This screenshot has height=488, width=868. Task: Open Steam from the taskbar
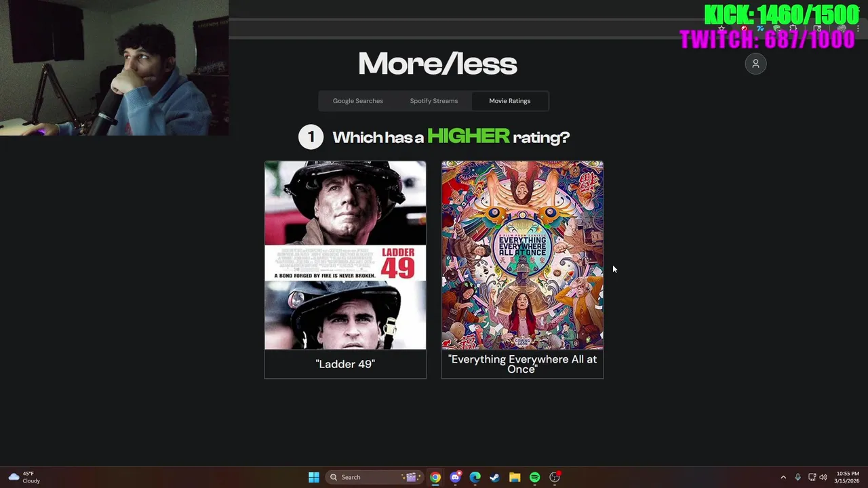(x=495, y=477)
